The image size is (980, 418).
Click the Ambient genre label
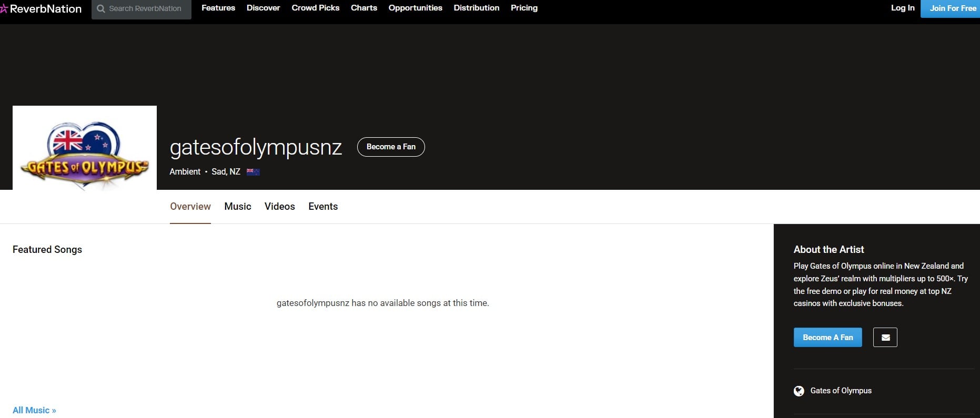(185, 172)
